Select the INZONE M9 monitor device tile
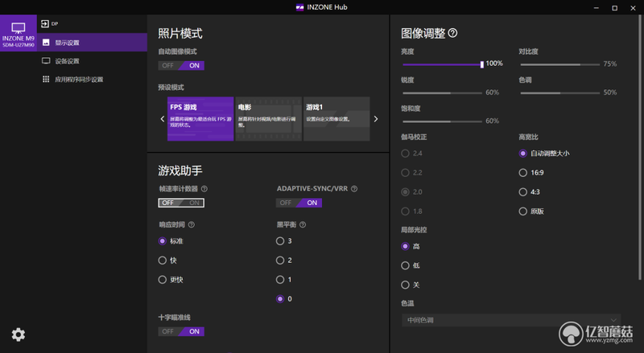Image resolution: width=644 pixels, height=353 pixels. [x=19, y=33]
